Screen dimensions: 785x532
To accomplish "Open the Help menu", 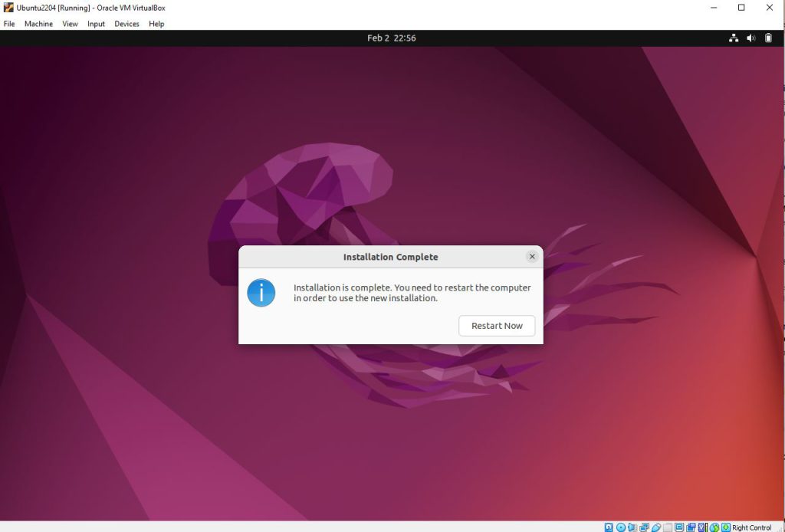I will coord(156,24).
